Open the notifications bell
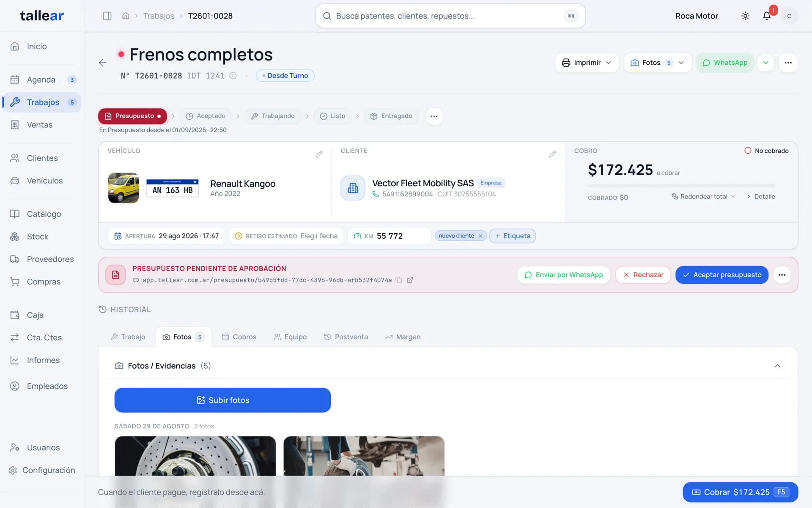812x508 pixels. click(767, 16)
